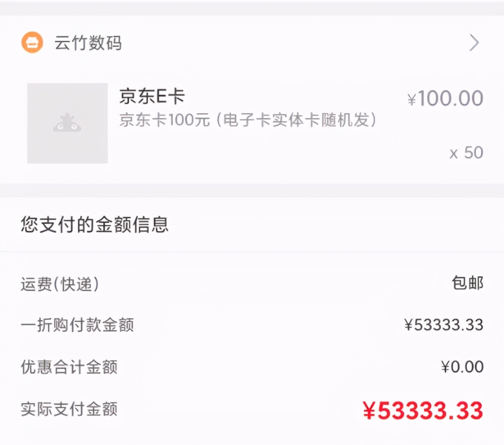Click the 运费(快递) shipping row

pyautogui.click(x=59, y=283)
